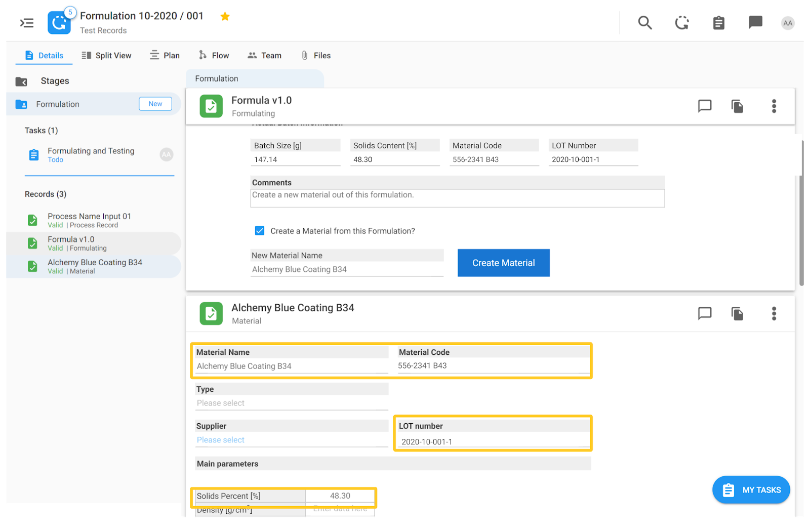This screenshot has width=810, height=532.
Task: Open the Supplier dropdown
Action: [x=292, y=440]
